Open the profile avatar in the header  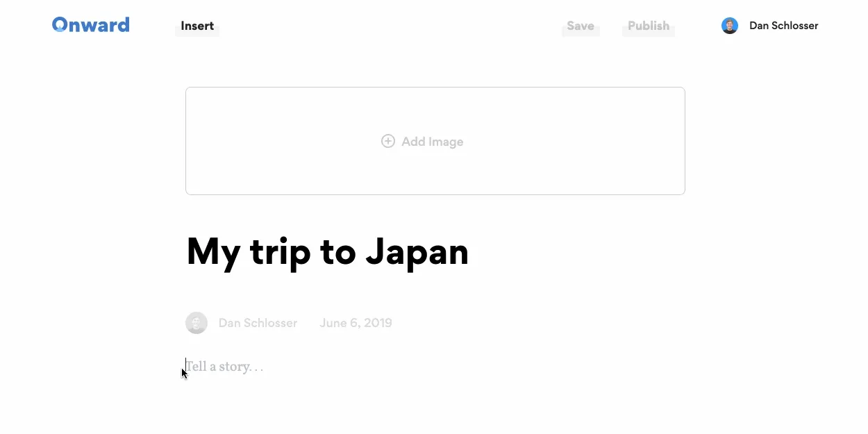729,26
